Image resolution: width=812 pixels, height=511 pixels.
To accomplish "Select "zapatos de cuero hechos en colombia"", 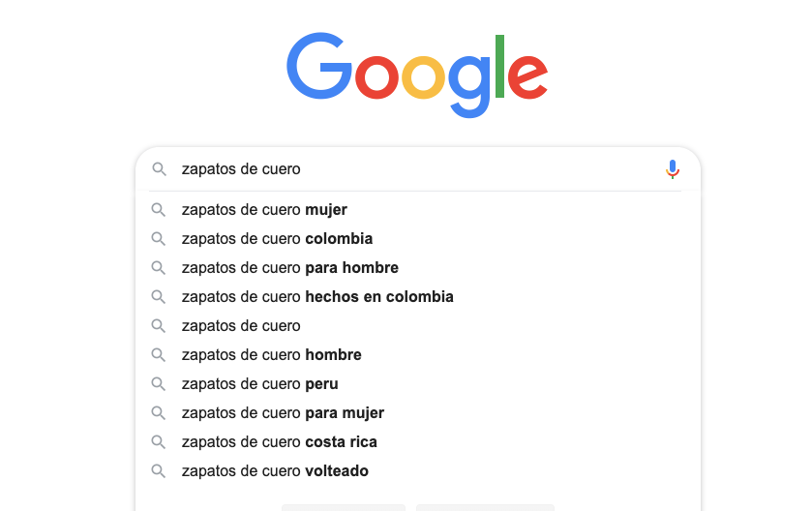I will [317, 297].
